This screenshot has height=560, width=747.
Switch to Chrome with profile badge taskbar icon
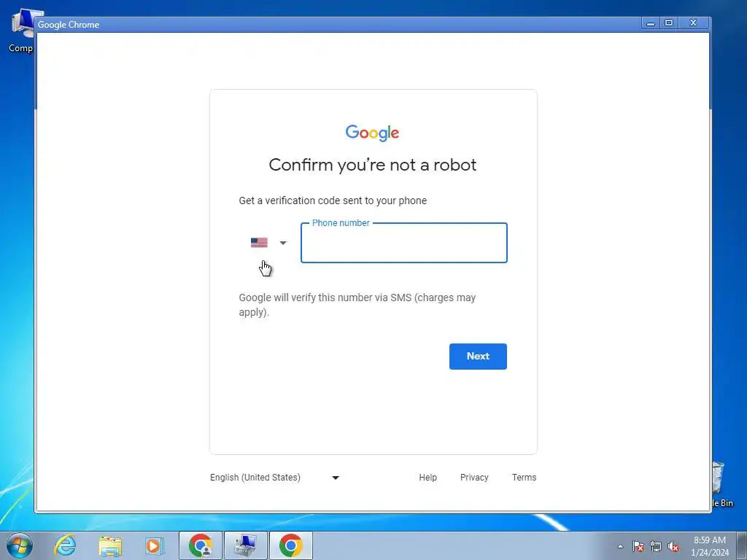point(201,545)
